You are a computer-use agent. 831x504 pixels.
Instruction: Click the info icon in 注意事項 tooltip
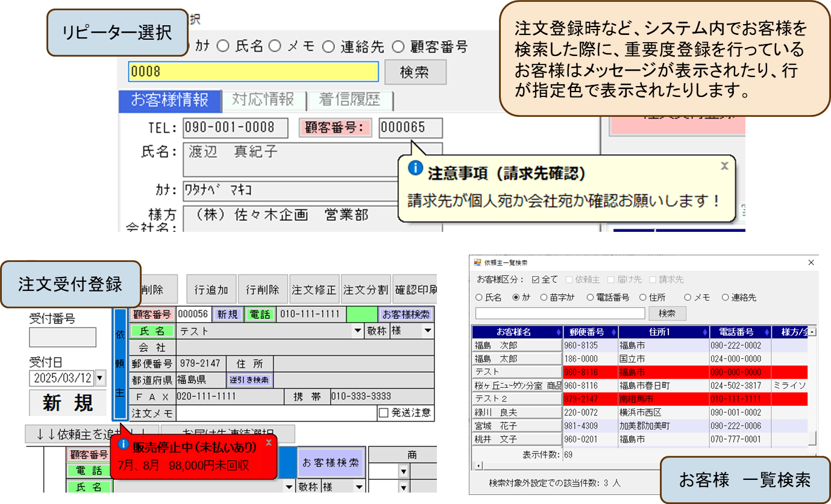click(x=415, y=168)
